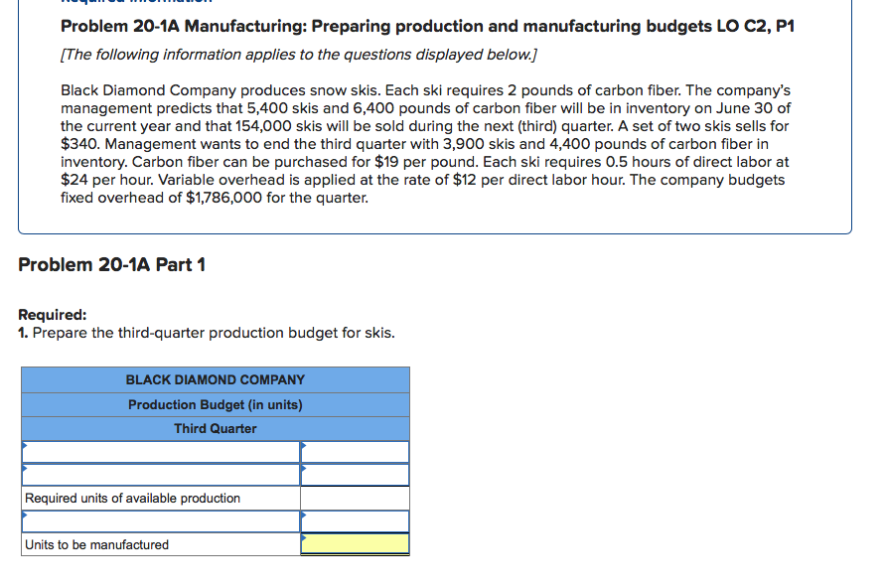Click the triangle marker in the second amount cell
The image size is (885, 588).
pyautogui.click(x=304, y=468)
